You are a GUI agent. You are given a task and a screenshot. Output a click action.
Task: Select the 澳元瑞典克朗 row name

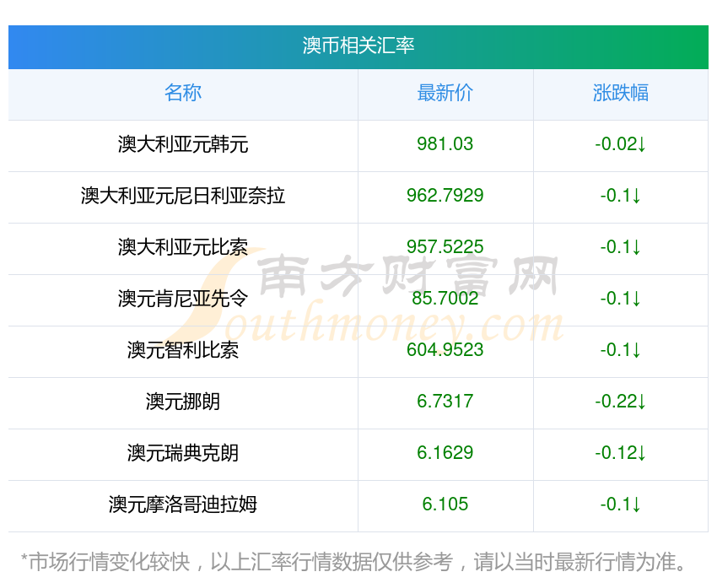(183, 453)
